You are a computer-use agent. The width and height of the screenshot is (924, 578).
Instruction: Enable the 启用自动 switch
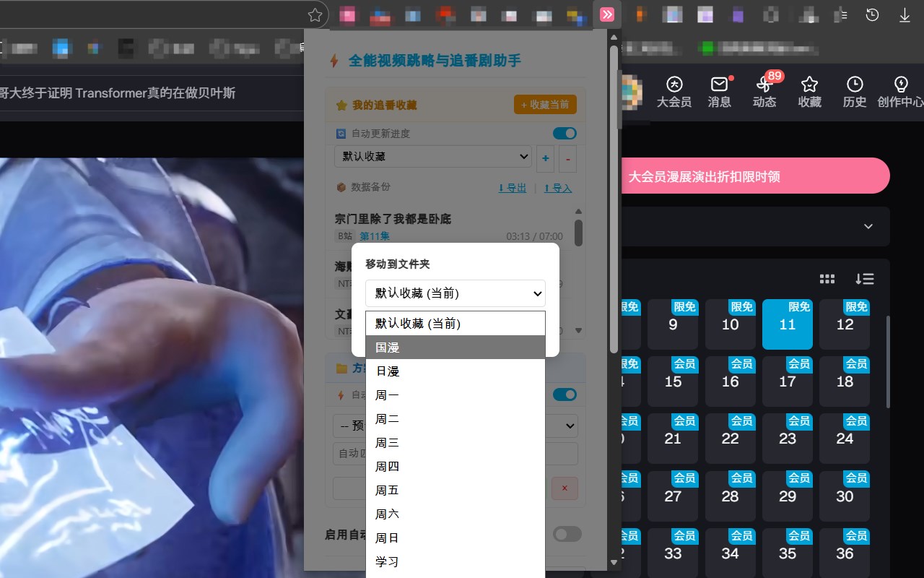coord(567,535)
